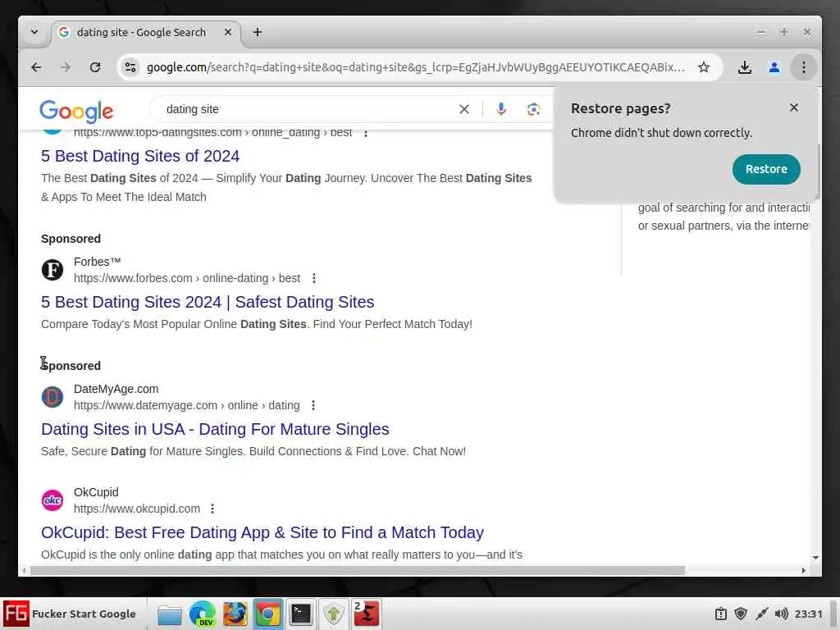
Task: Click the forward navigation arrow
Action: pos(66,67)
